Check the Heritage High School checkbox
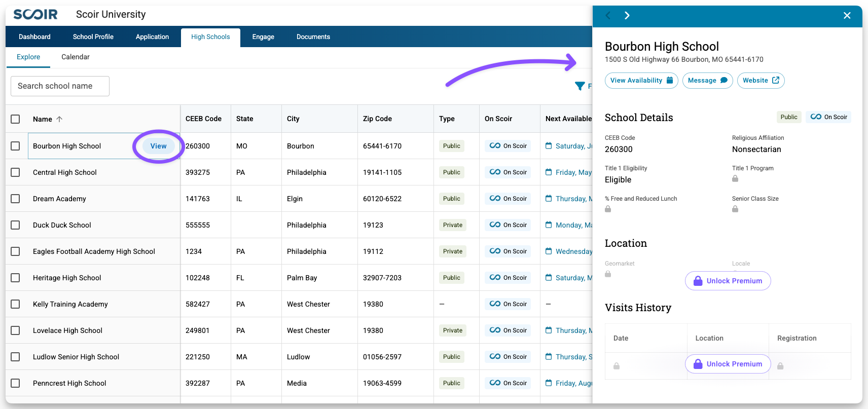Viewport: 868px width, 409px height. [x=15, y=278]
